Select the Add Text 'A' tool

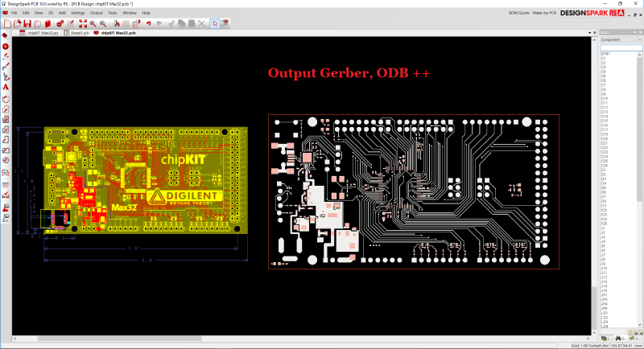point(6,87)
